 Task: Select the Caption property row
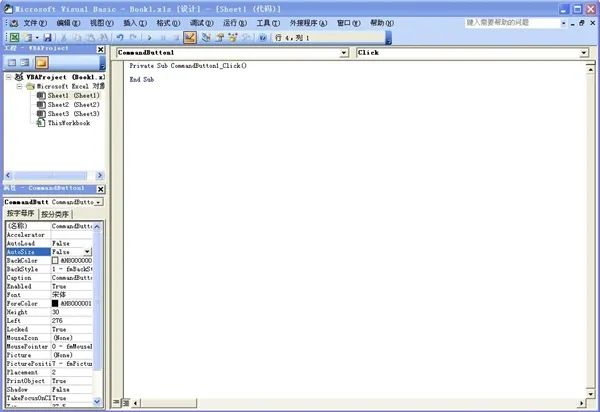49,278
